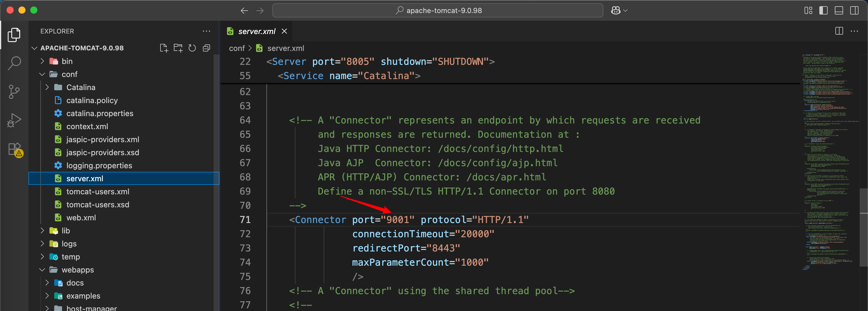The height and width of the screenshot is (311, 868).
Task: Click sticky header Service name="Catalina" line
Action: tap(349, 76)
